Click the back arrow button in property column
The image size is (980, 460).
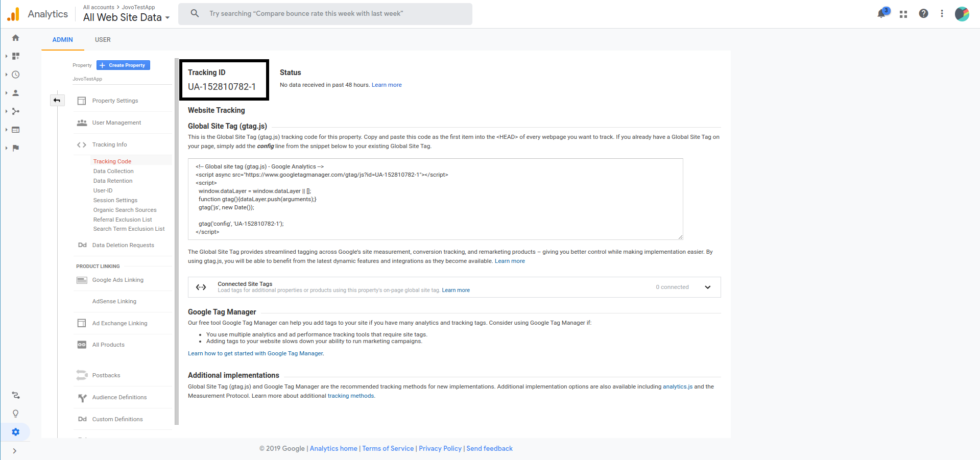57,100
